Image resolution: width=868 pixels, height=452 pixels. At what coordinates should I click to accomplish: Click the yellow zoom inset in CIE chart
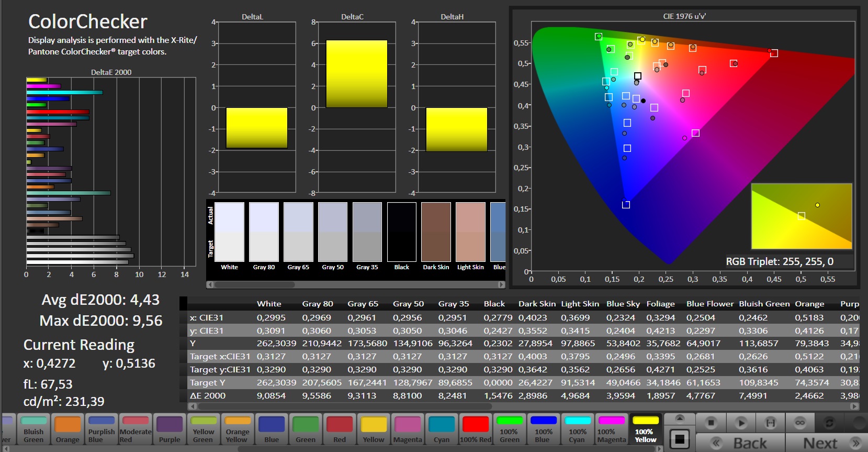[802, 216]
